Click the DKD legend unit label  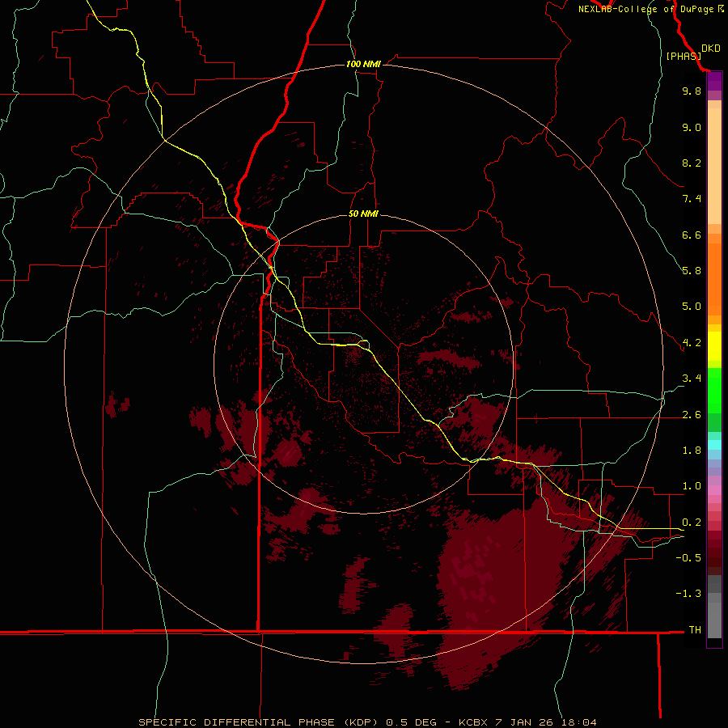[711, 49]
